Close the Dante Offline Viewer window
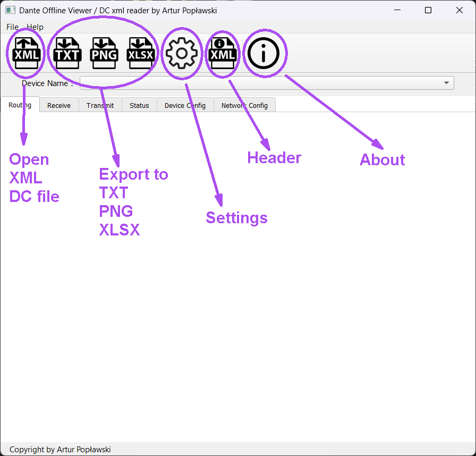This screenshot has height=456, width=476. 460,10
